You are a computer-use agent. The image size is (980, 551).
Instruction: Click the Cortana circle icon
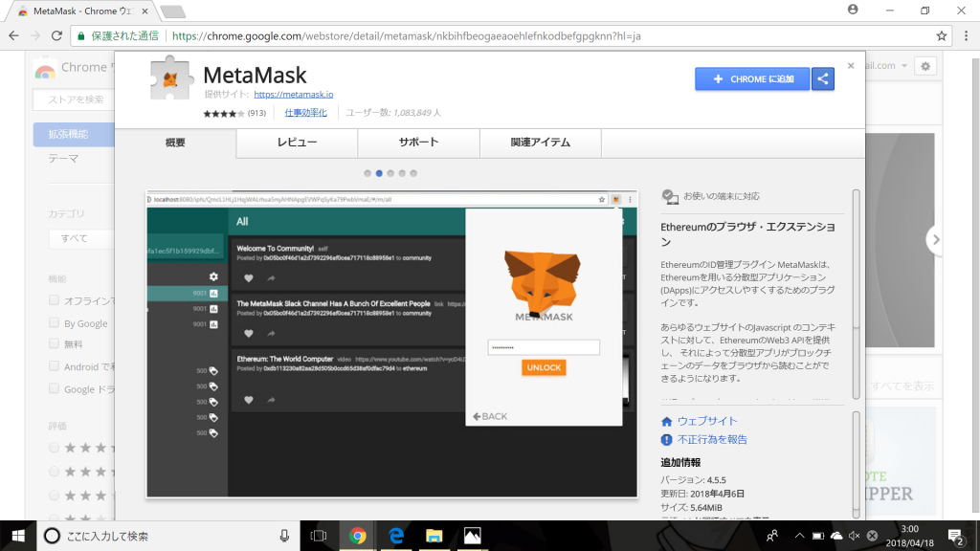pyautogui.click(x=52, y=536)
